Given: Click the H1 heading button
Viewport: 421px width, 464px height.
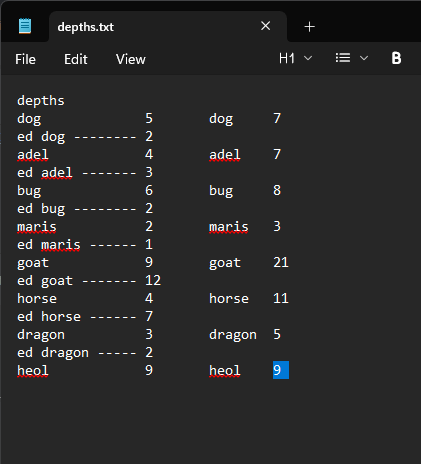Looking at the screenshot, I should pos(287,58).
